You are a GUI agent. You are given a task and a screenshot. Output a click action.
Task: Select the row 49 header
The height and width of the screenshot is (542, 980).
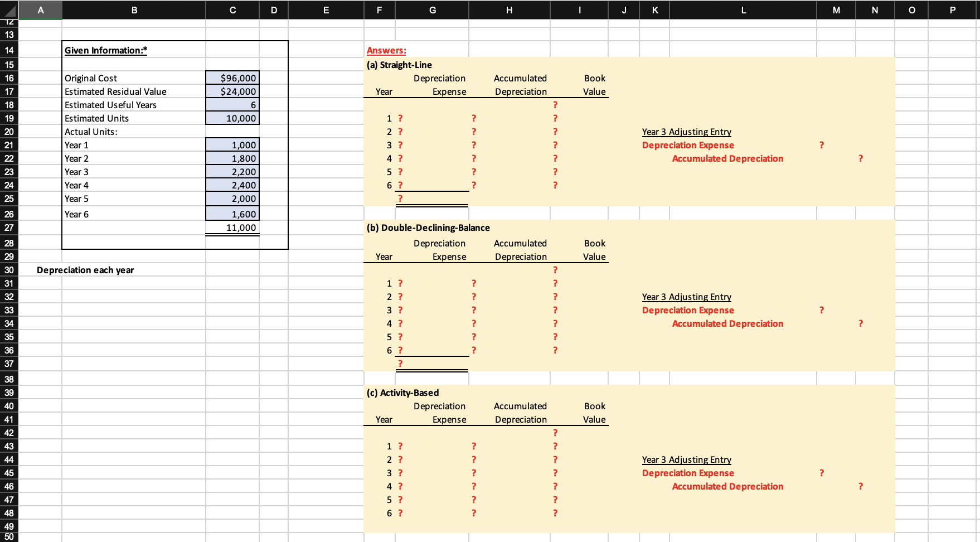tap(9, 526)
